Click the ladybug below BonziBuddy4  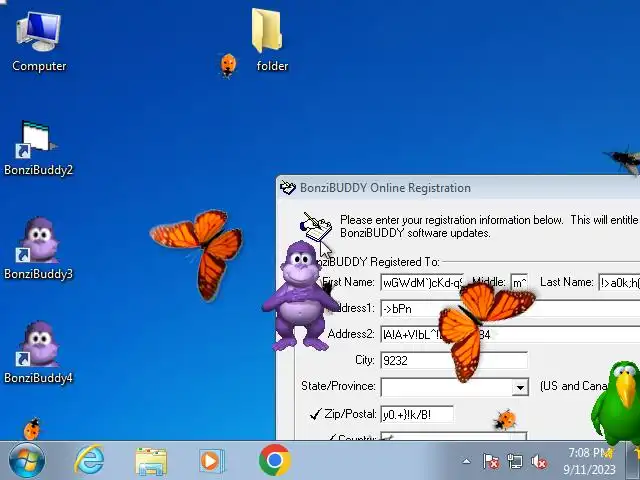(31, 429)
